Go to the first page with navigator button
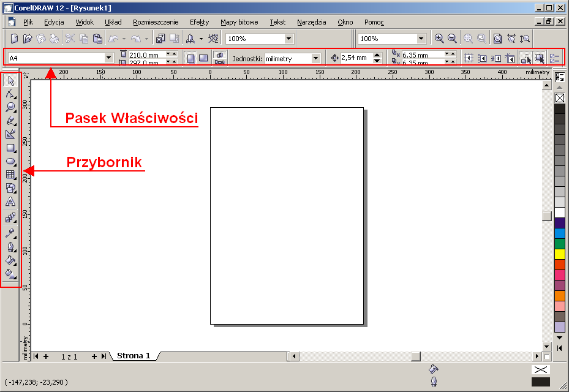The height and width of the screenshot is (392, 569). 36,356
